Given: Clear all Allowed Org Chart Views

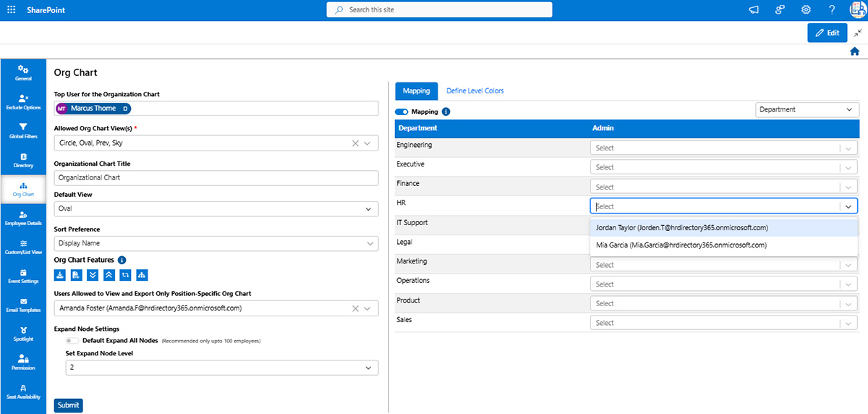Looking at the screenshot, I should click(355, 143).
